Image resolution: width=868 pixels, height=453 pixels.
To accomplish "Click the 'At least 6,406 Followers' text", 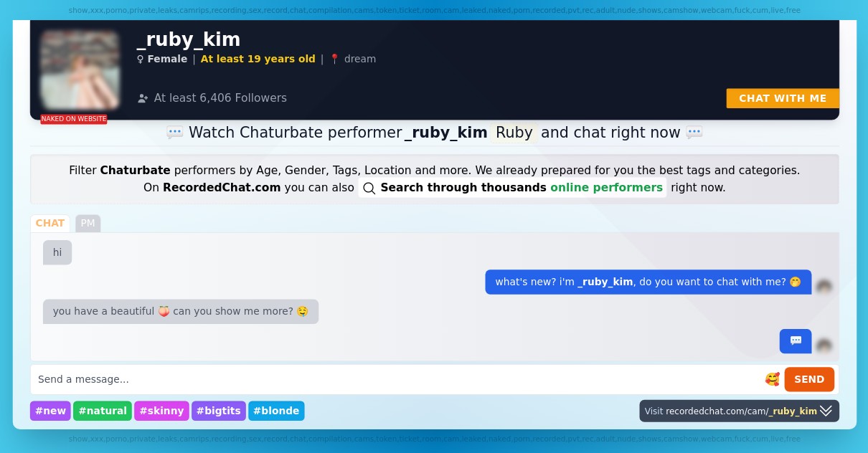I will (220, 98).
